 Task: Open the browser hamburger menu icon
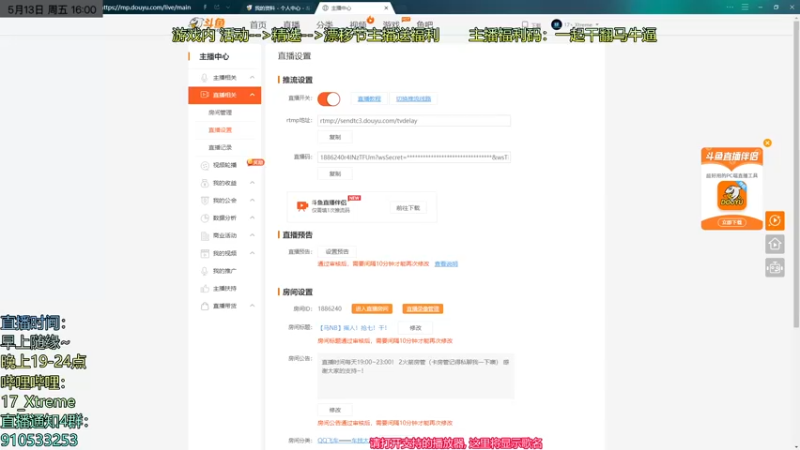click(x=745, y=7)
